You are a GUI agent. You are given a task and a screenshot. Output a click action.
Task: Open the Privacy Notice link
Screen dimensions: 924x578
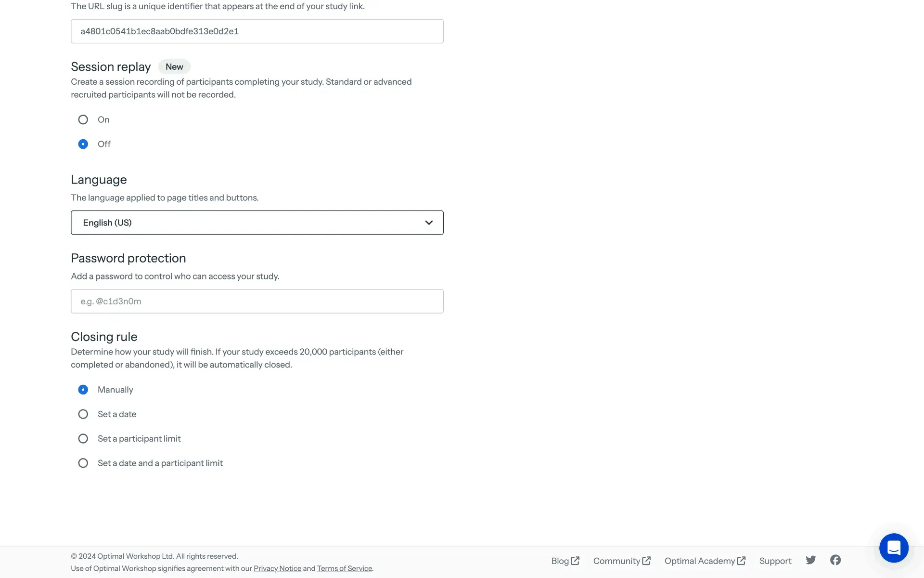pyautogui.click(x=277, y=568)
